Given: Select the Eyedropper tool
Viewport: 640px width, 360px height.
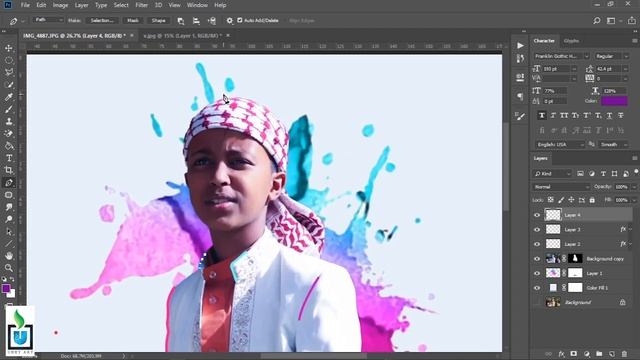Looking at the screenshot, I should click(9, 97).
